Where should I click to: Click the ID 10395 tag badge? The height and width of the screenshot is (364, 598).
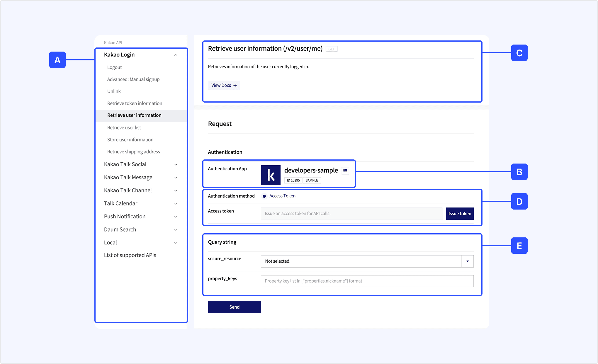pos(293,180)
